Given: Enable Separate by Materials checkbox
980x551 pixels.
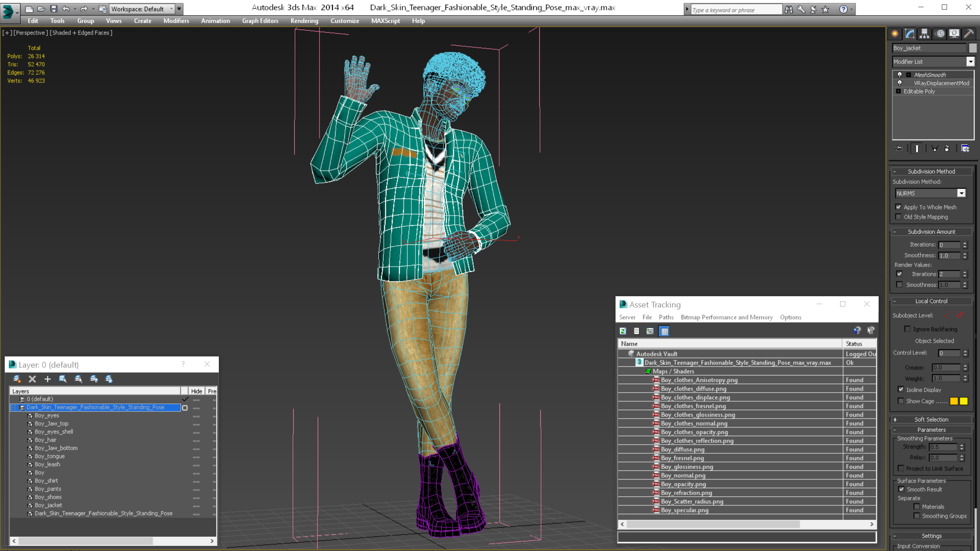Looking at the screenshot, I should point(917,506).
